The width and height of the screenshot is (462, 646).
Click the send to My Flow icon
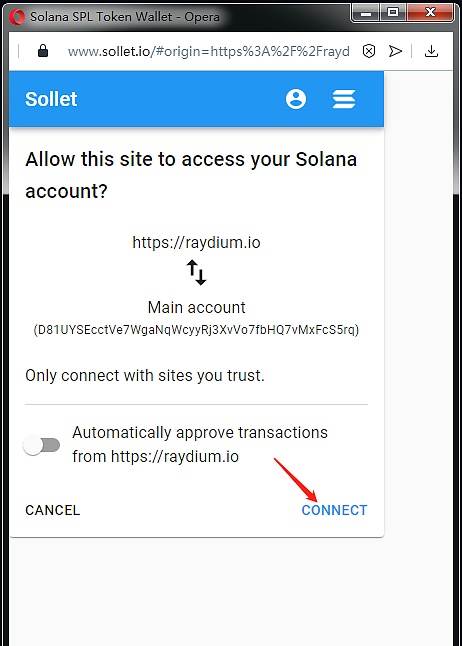pos(395,51)
